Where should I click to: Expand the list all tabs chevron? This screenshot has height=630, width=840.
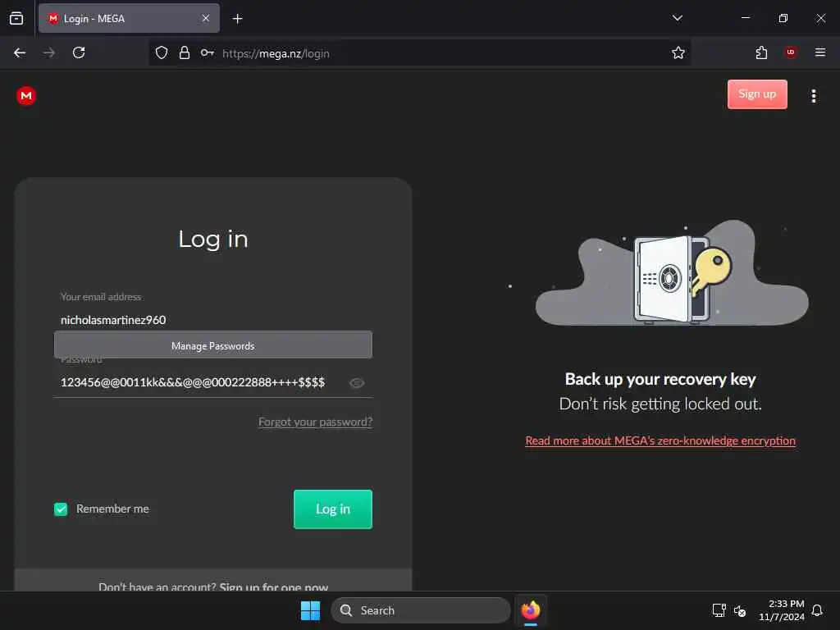click(677, 18)
